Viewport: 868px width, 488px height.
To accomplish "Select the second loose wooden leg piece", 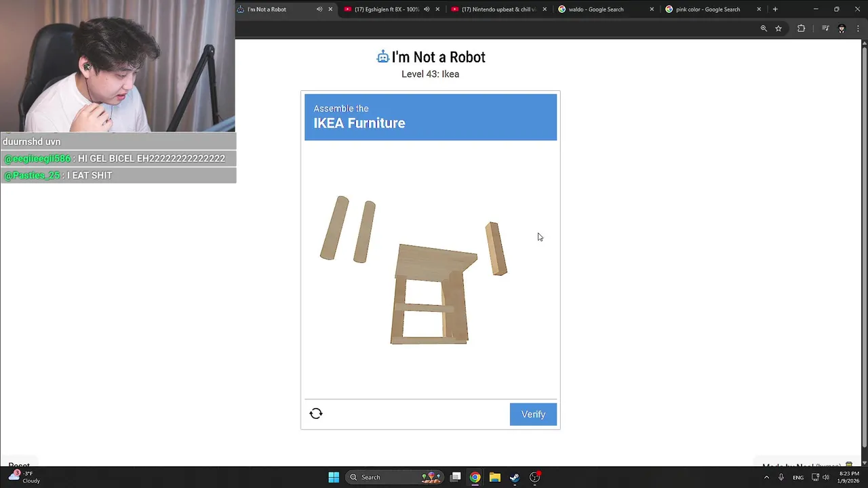I will point(365,232).
